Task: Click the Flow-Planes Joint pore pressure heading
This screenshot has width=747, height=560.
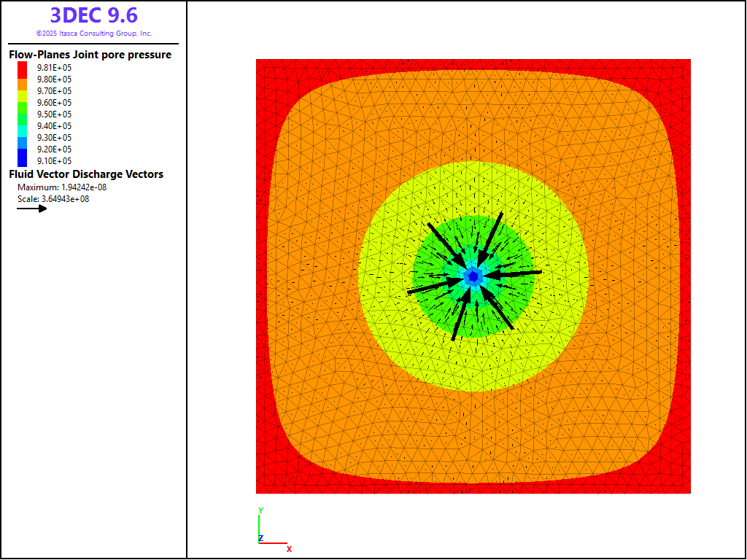Action: 90,55
